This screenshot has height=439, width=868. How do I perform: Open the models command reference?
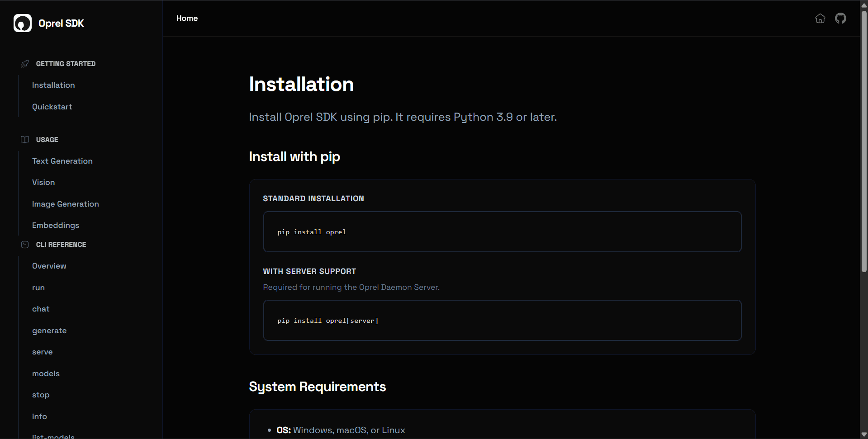click(46, 373)
